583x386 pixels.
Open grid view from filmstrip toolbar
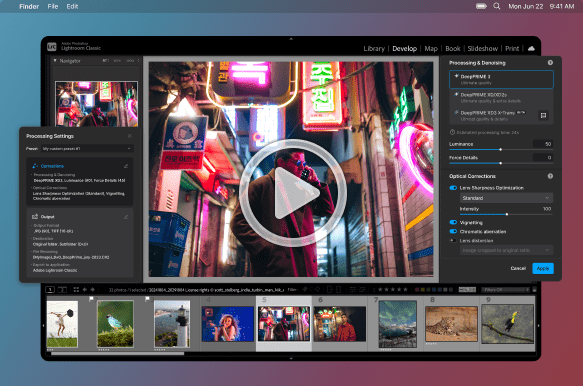[76, 289]
